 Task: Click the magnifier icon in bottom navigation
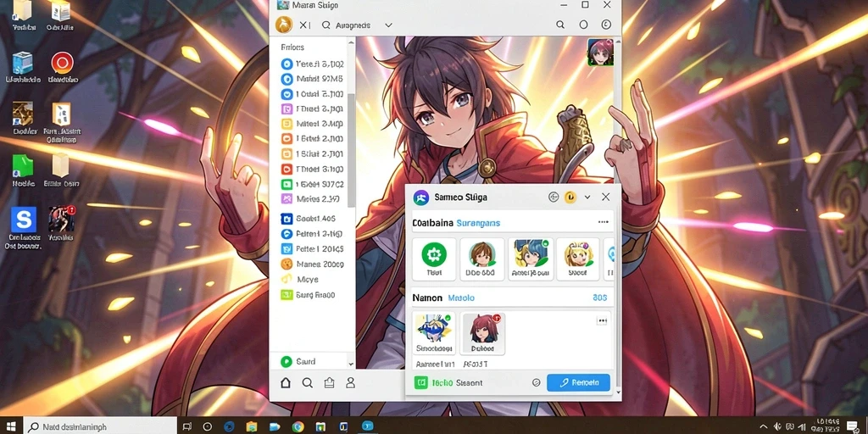coord(307,382)
